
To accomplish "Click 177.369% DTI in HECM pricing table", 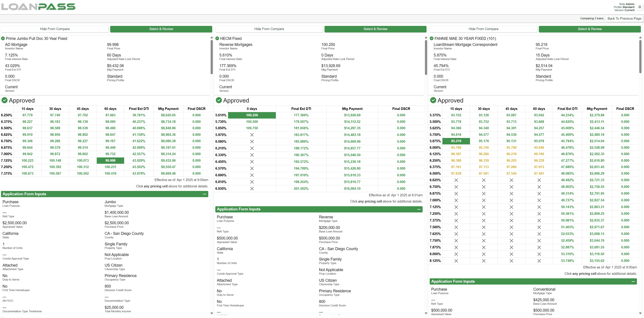I will pos(301,115).
